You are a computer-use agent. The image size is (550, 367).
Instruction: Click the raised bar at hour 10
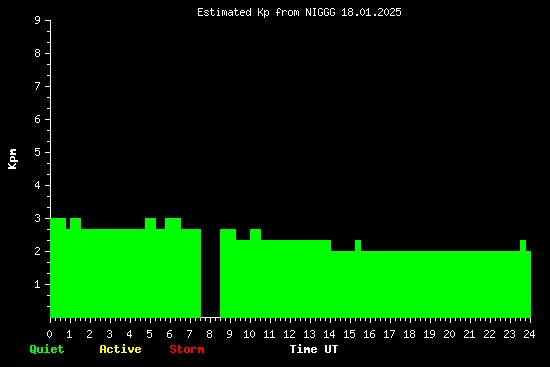[255, 234]
